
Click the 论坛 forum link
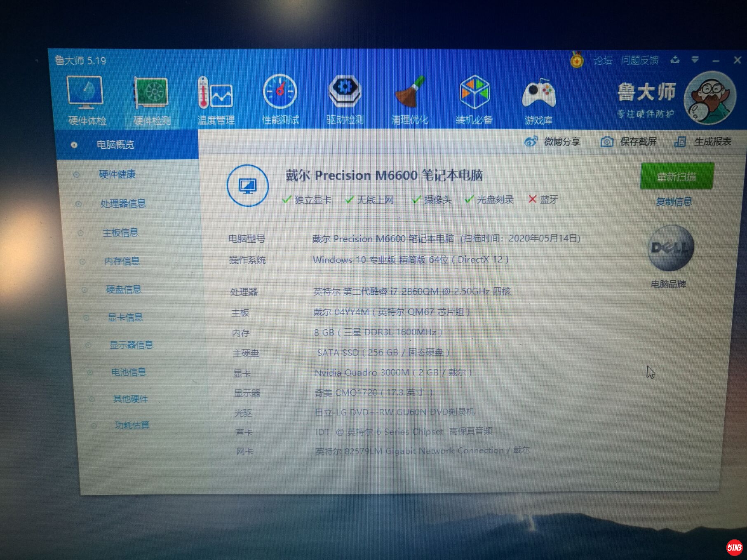(603, 61)
